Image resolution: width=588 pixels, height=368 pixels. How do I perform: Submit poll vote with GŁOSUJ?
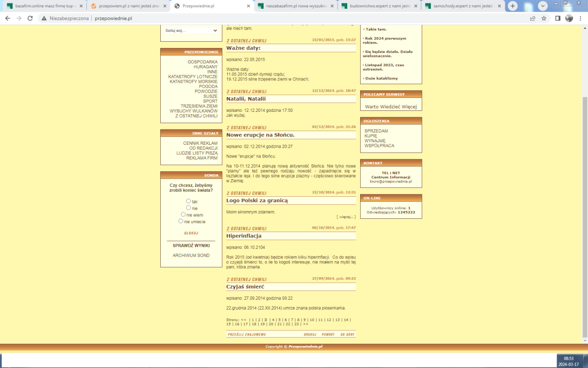191,233
